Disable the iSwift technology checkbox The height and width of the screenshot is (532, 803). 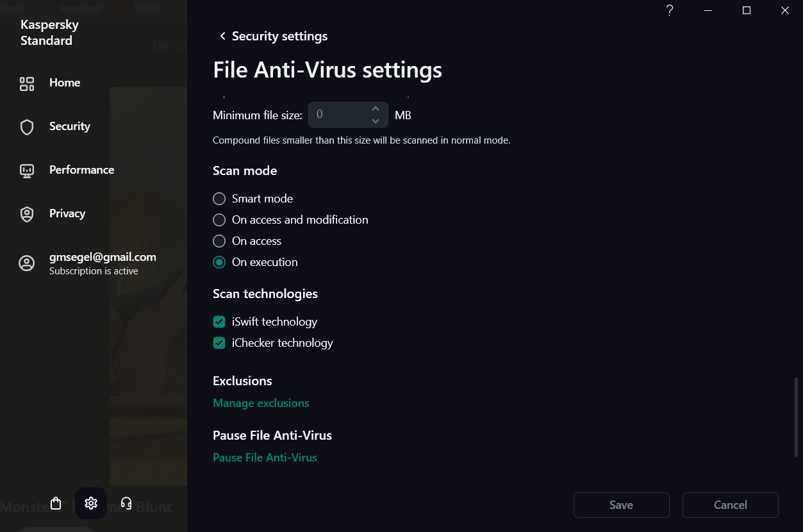219,322
